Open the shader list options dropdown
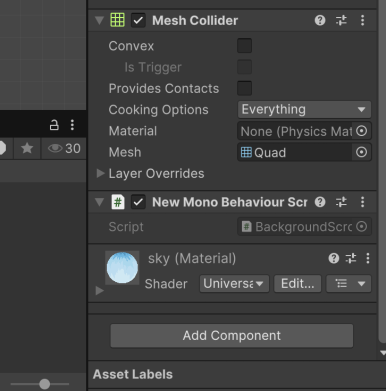 coord(349,284)
